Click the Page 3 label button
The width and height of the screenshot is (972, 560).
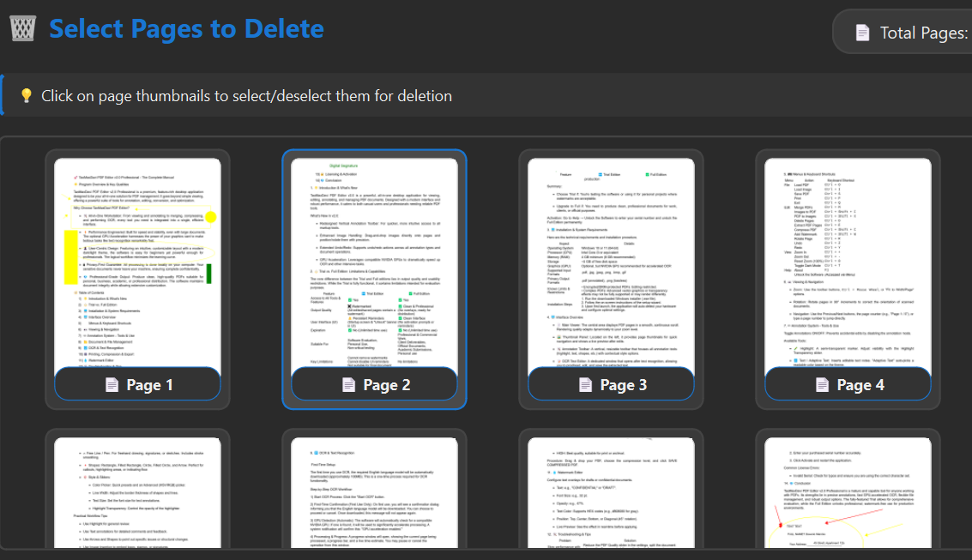611,385
